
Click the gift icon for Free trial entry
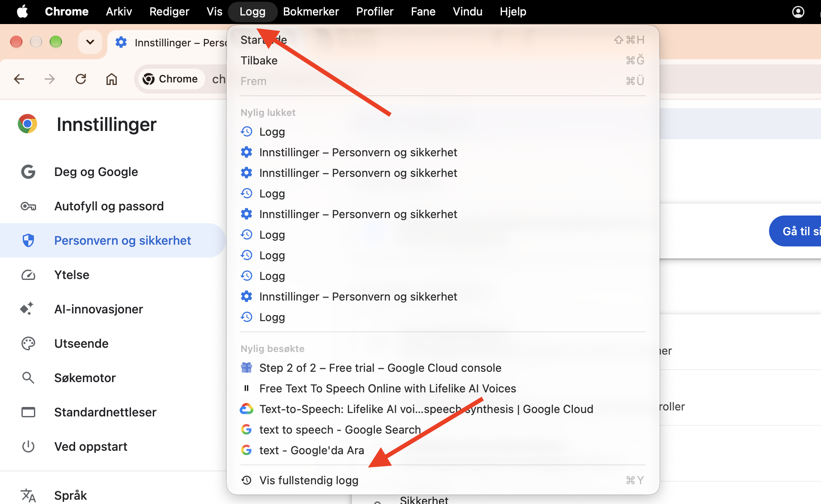click(x=246, y=367)
